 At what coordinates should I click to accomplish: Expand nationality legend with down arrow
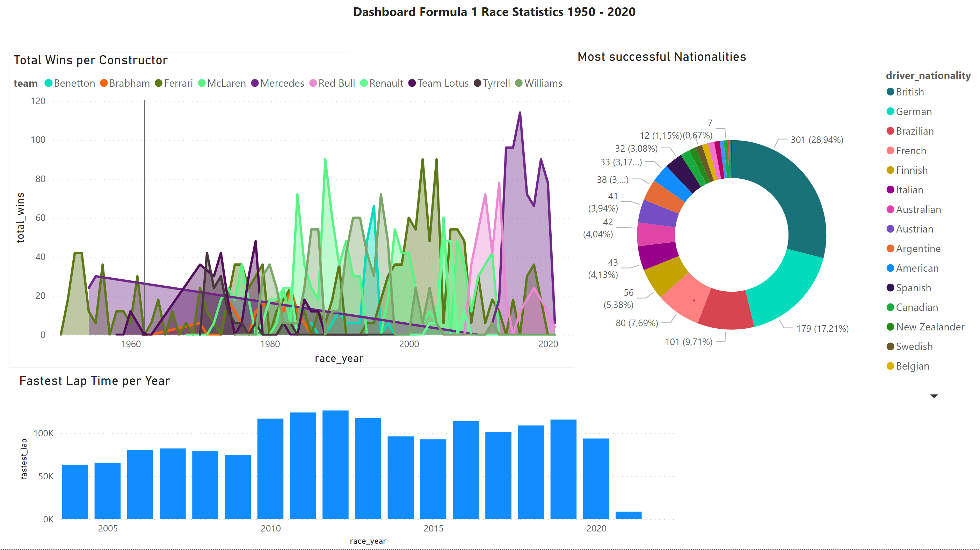tap(934, 396)
